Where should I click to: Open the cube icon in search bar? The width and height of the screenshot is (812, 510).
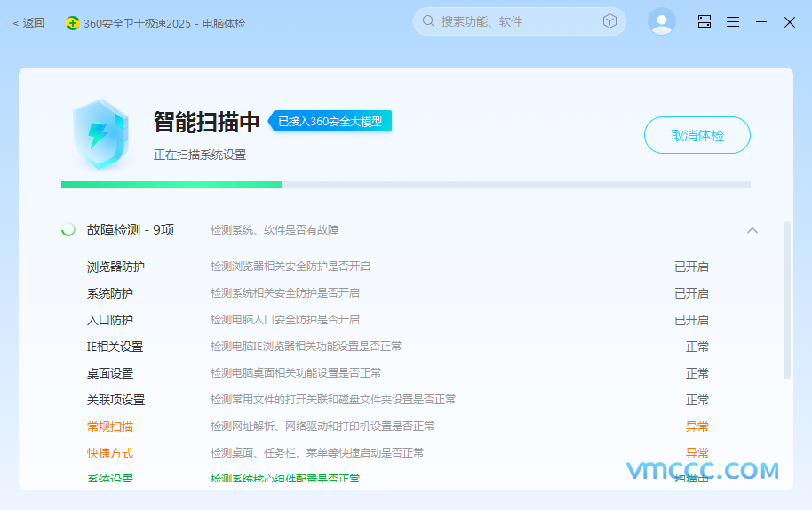pos(609,21)
